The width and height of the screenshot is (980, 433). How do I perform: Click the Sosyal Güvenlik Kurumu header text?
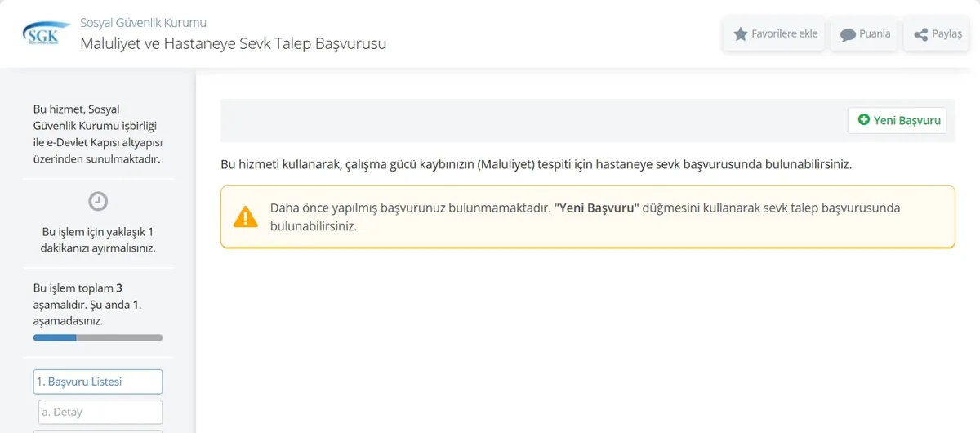point(143,22)
